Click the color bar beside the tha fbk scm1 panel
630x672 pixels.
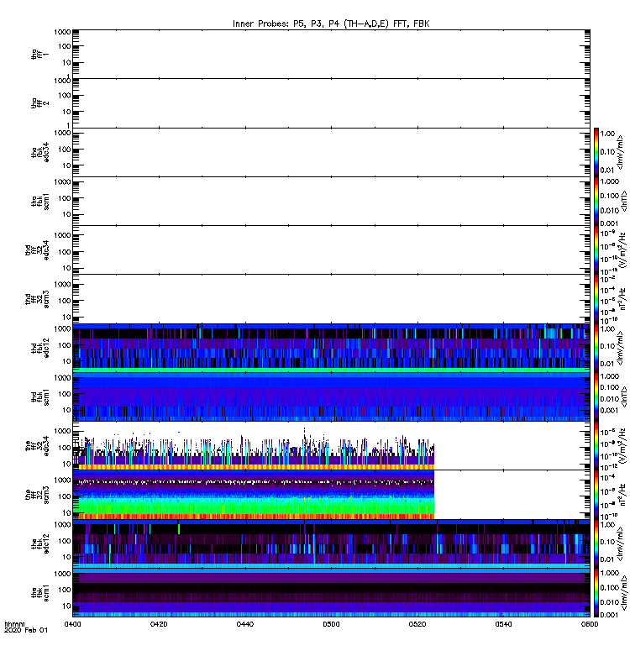coord(596,201)
